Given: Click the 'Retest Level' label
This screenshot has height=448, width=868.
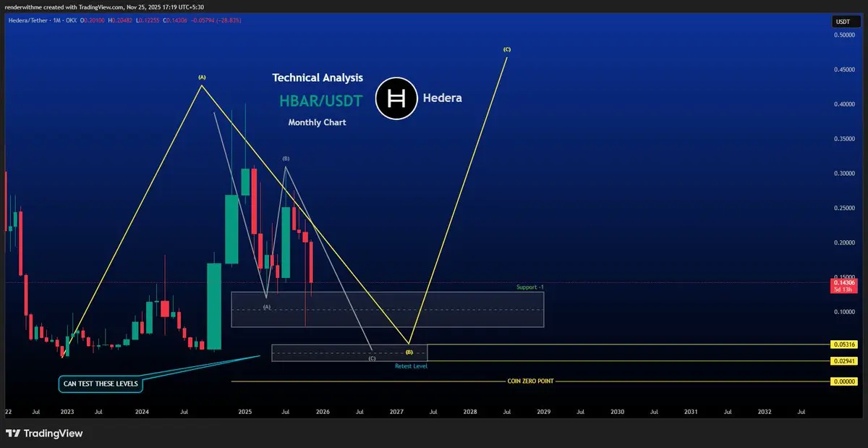Looking at the screenshot, I should tap(411, 366).
